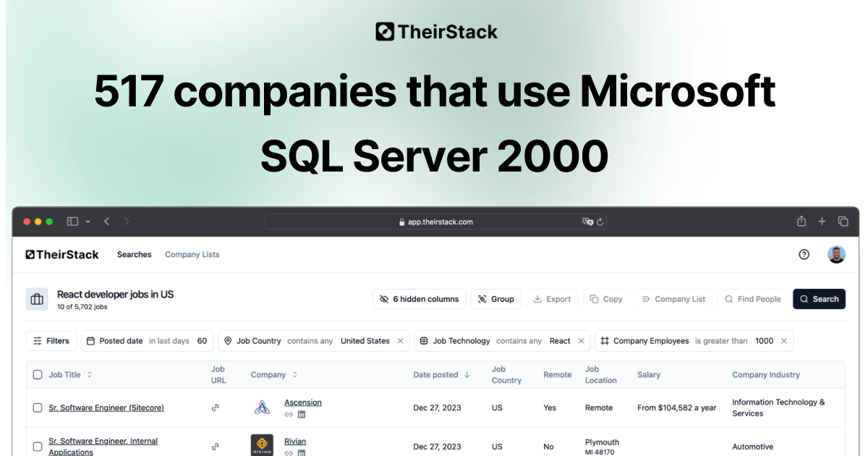Image resolution: width=868 pixels, height=456 pixels.
Task: Remove the Company Employees filter
Action: click(x=784, y=341)
